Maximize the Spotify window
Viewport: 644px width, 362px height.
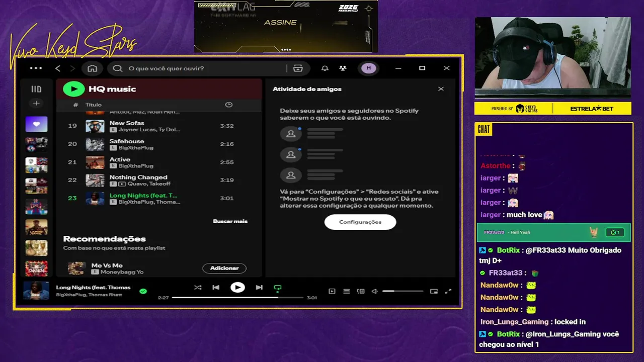click(422, 68)
